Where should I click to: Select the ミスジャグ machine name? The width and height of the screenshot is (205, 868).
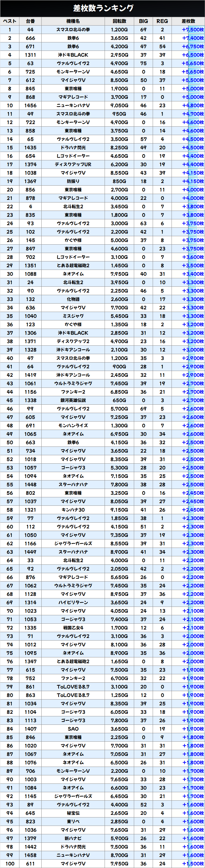[73, 316]
